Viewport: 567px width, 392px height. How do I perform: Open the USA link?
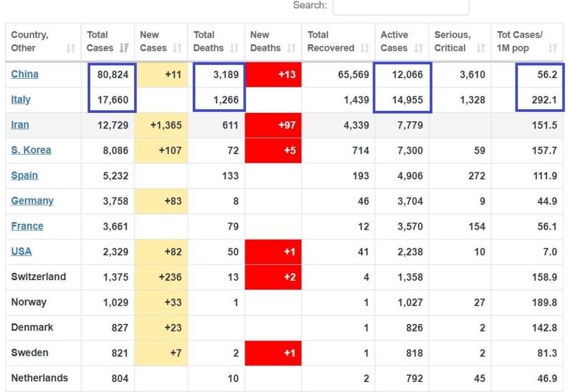coord(22,251)
